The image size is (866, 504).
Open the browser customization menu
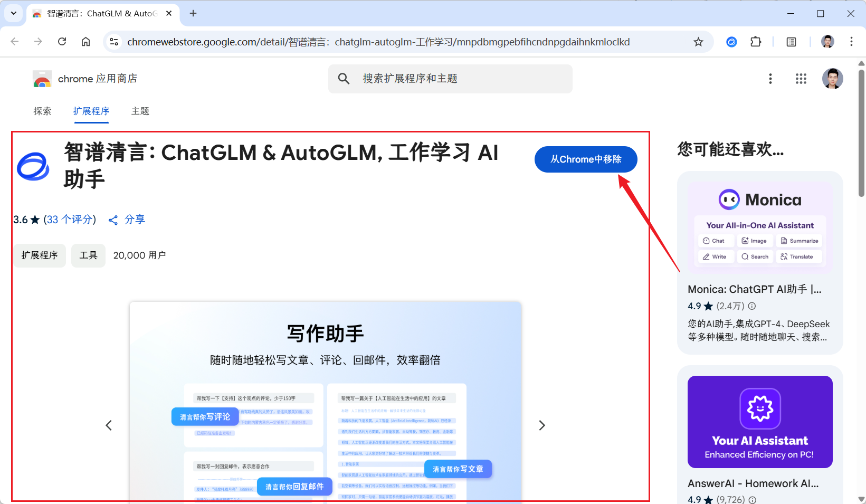point(852,42)
